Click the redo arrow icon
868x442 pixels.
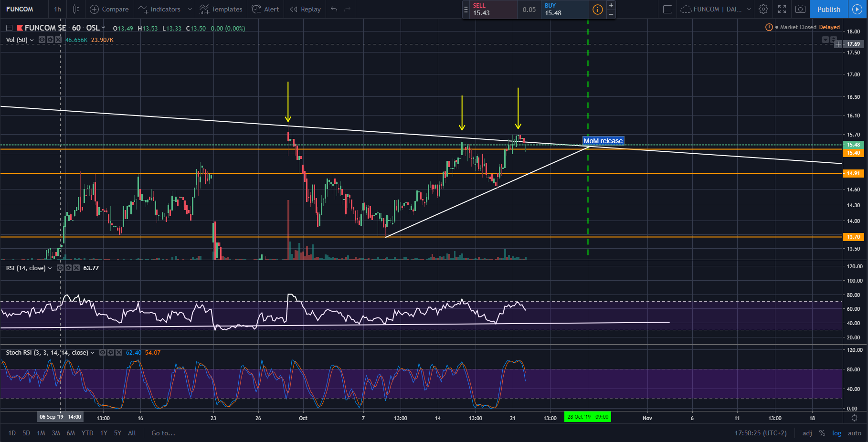coord(348,9)
